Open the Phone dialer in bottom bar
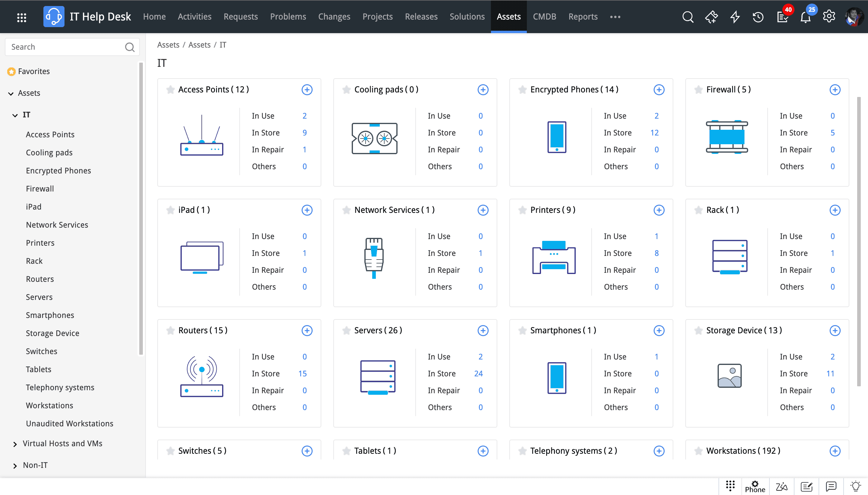 (755, 487)
